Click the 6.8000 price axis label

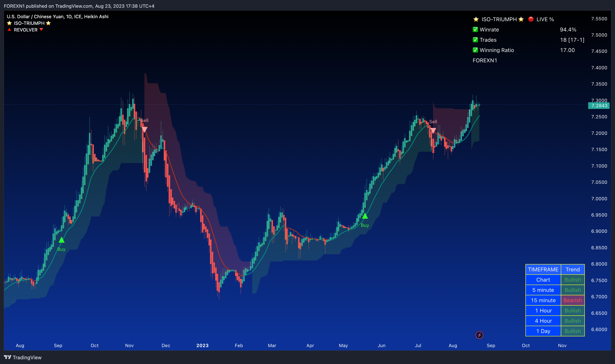tap(599, 264)
